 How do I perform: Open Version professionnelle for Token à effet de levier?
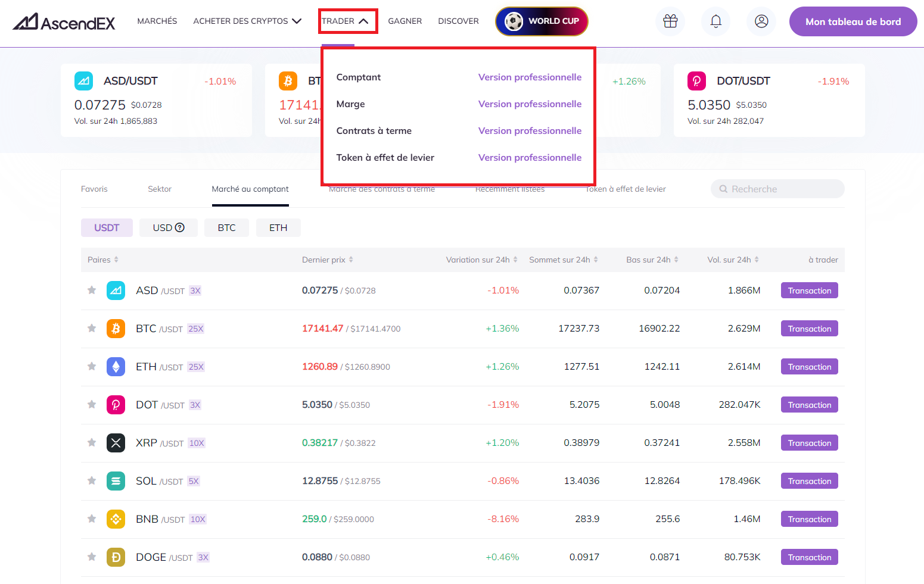[x=530, y=158]
